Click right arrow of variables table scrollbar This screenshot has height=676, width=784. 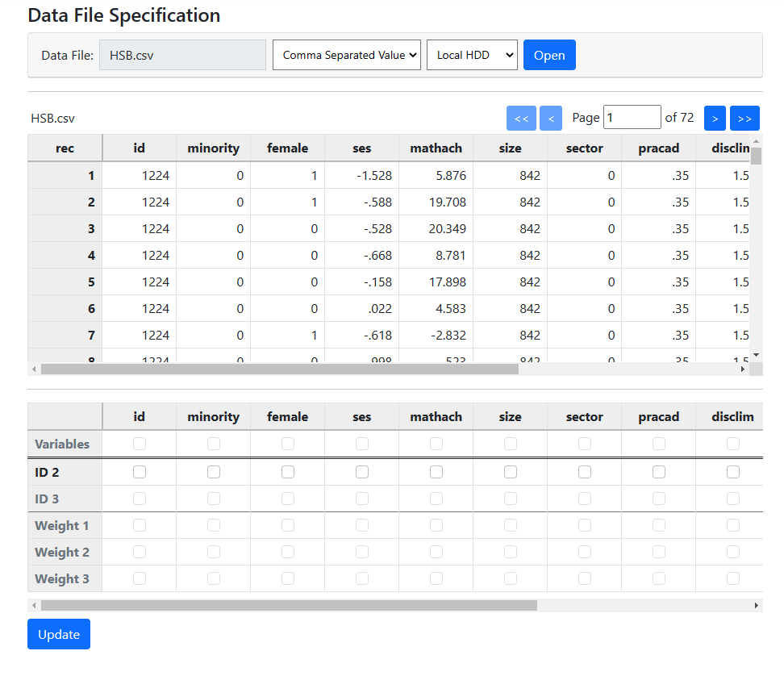click(756, 605)
